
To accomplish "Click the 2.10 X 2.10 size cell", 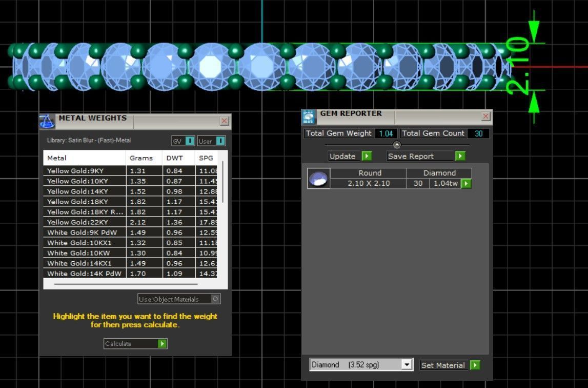I will point(369,183).
